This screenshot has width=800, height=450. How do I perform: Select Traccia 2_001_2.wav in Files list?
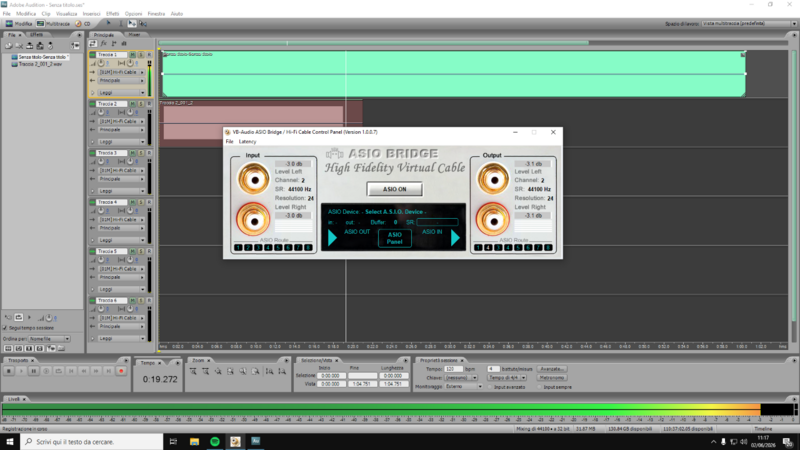tap(40, 64)
